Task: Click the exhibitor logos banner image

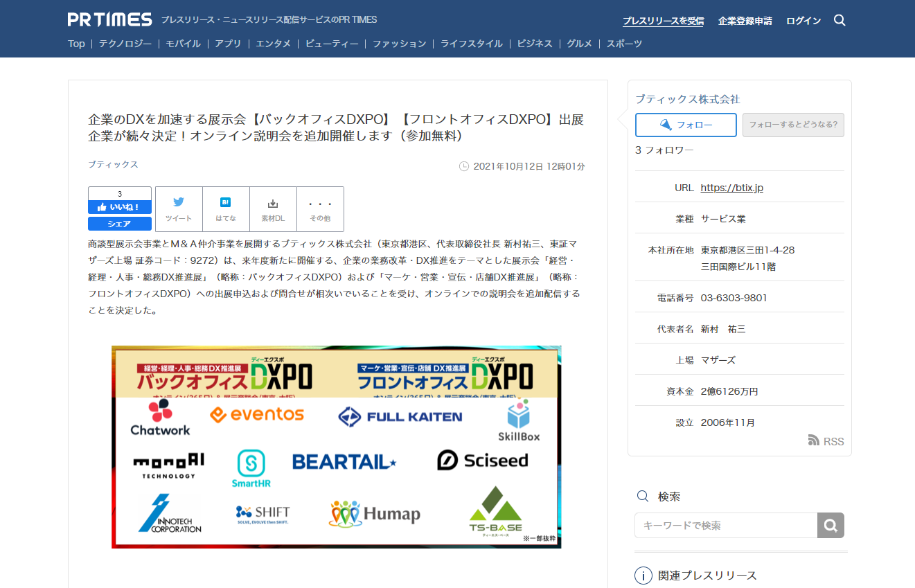Action: [x=337, y=447]
